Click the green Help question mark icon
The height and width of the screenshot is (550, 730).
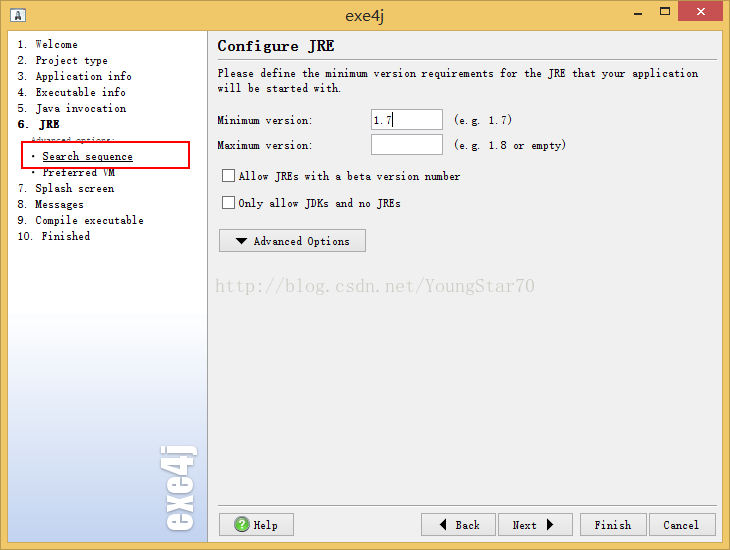click(242, 524)
